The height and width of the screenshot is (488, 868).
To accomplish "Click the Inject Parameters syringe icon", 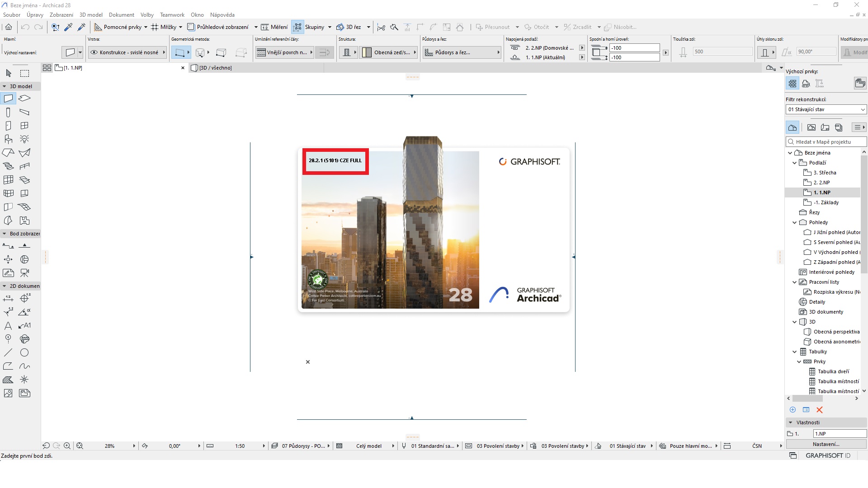I will click(81, 27).
